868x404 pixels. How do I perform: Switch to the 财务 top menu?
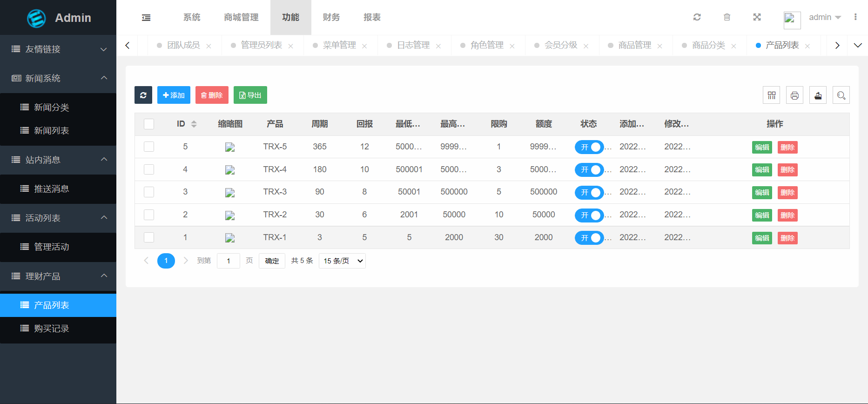331,17
